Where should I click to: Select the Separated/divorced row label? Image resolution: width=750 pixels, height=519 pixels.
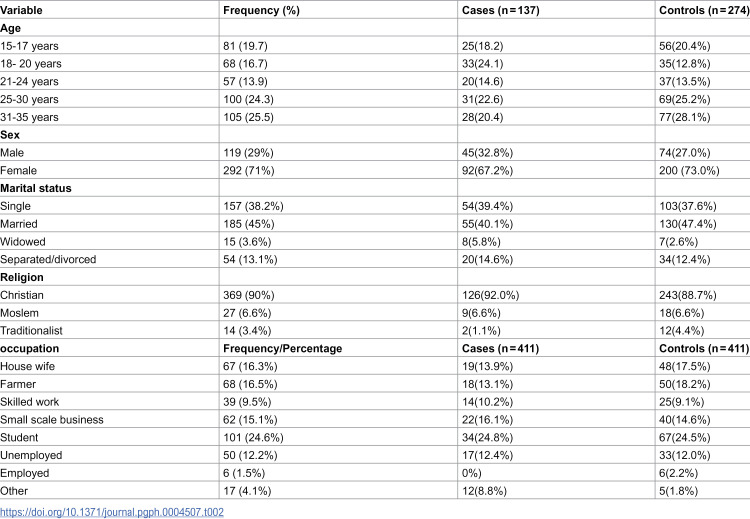click(48, 259)
